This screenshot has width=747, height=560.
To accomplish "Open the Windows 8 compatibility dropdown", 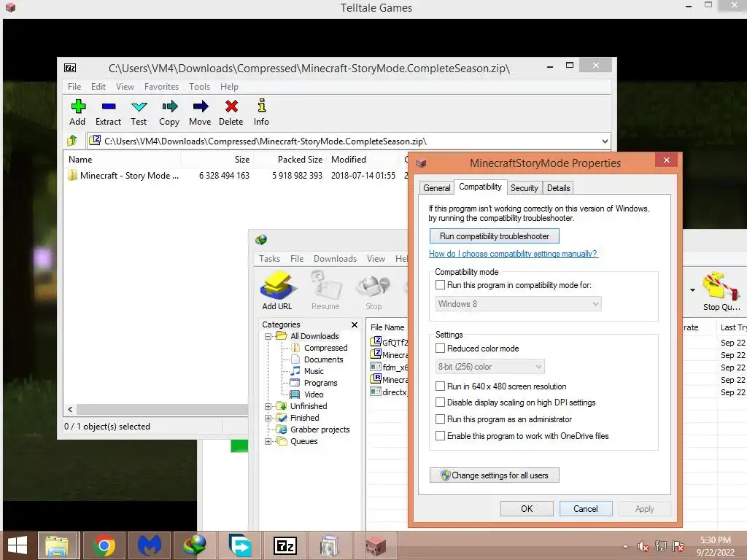I will 519,304.
